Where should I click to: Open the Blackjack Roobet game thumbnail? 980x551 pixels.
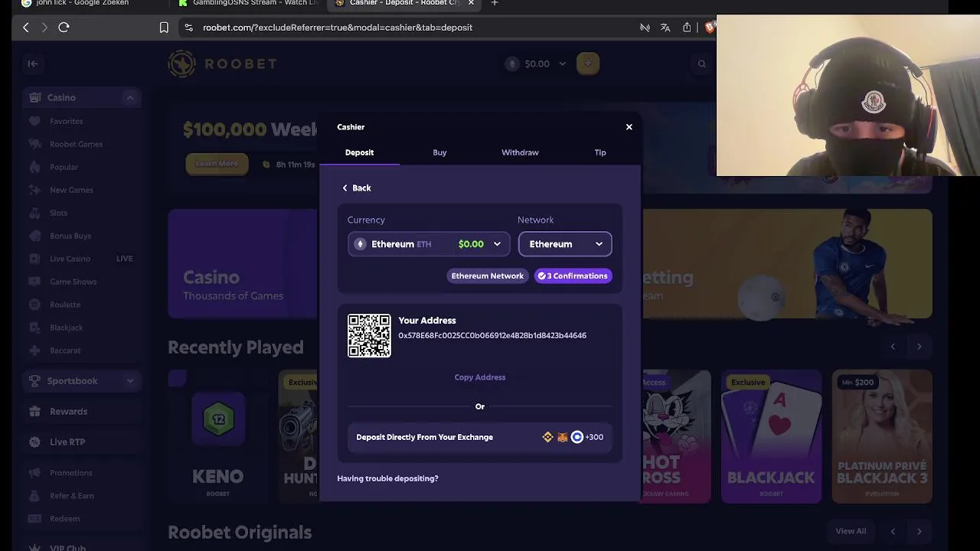(x=771, y=436)
